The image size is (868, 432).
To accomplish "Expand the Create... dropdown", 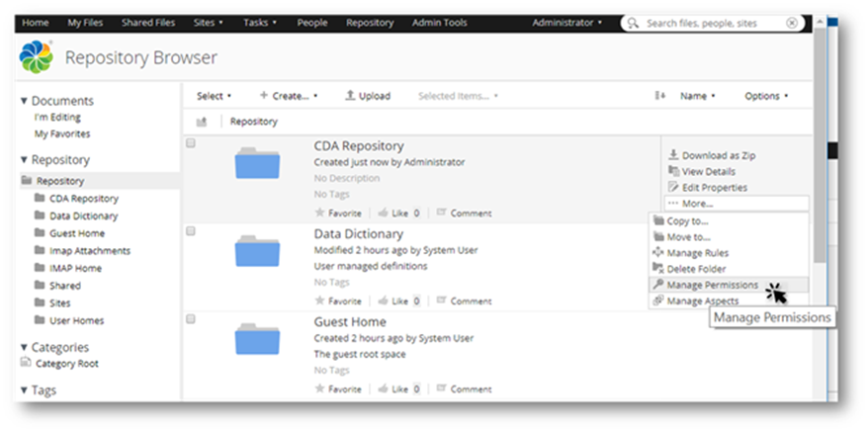I will pos(289,96).
